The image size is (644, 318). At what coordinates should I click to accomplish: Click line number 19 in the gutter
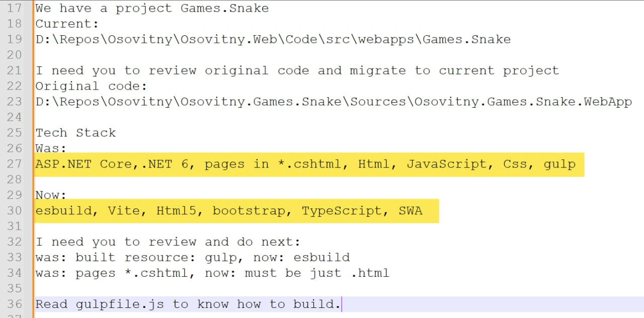(x=15, y=39)
